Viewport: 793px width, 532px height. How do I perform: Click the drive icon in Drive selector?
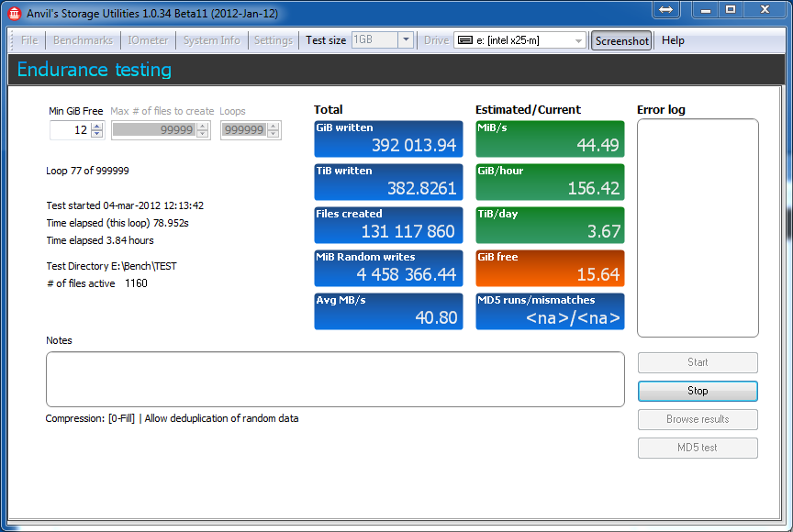pos(465,40)
